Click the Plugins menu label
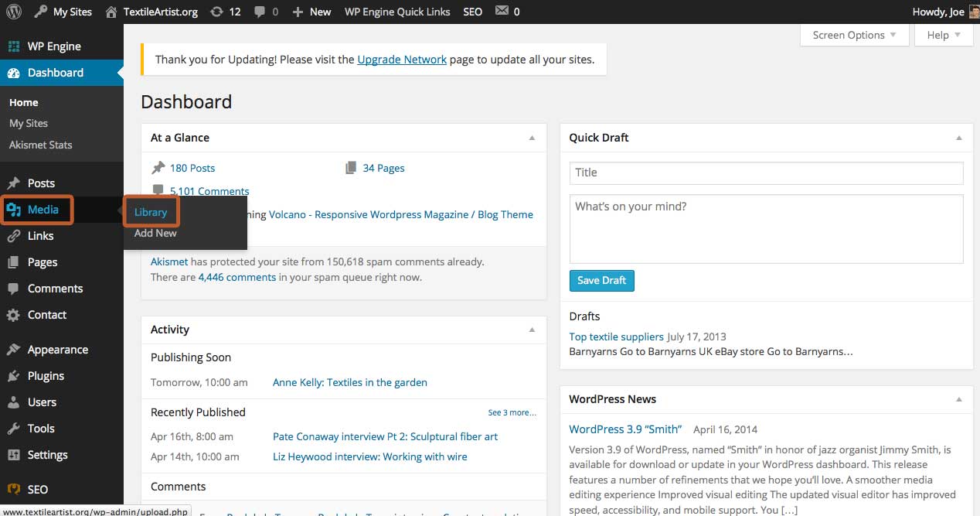The width and height of the screenshot is (980, 516). pyautogui.click(x=46, y=376)
